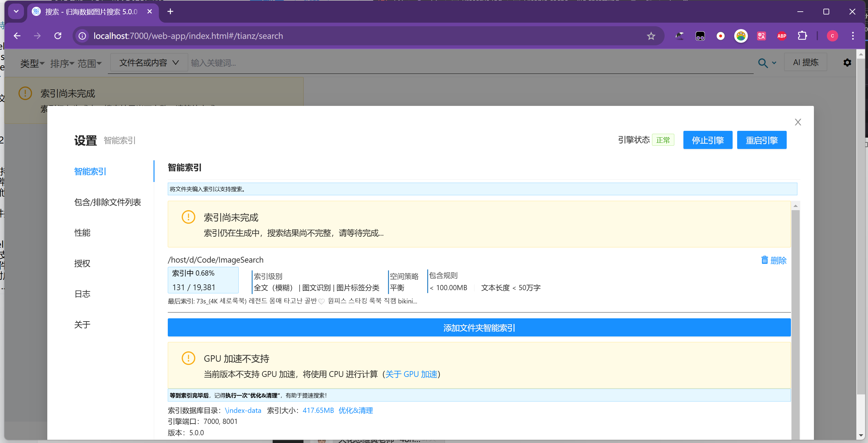This screenshot has width=868, height=443.
Task: Open the 文件名或内容 search mode dropdown
Action: (149, 62)
